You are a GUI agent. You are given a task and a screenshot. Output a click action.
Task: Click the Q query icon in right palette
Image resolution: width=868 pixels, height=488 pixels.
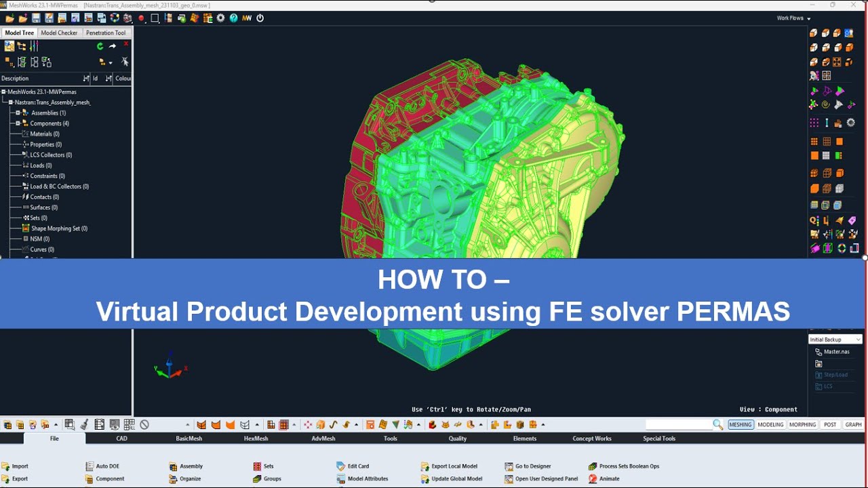coord(814,220)
